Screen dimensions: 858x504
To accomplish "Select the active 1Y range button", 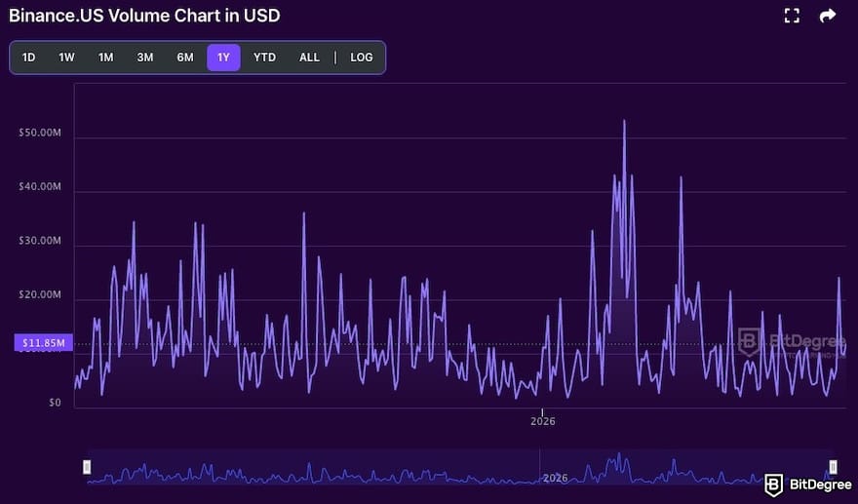I will click(x=223, y=58).
